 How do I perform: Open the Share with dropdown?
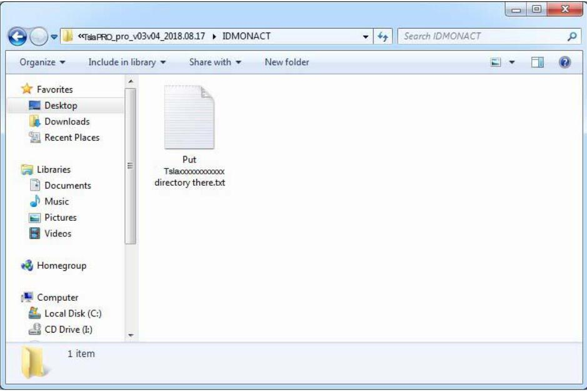pos(215,63)
